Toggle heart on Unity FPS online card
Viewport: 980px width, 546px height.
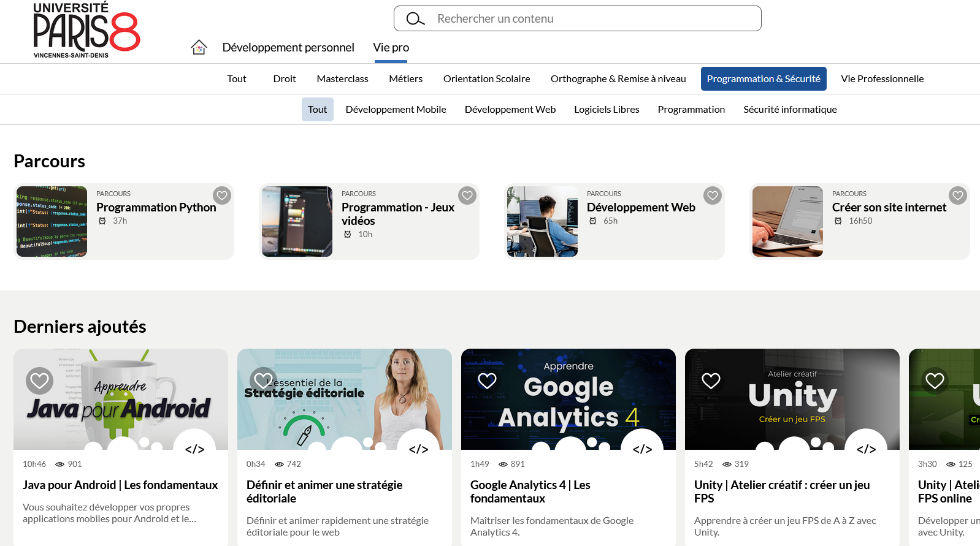935,381
